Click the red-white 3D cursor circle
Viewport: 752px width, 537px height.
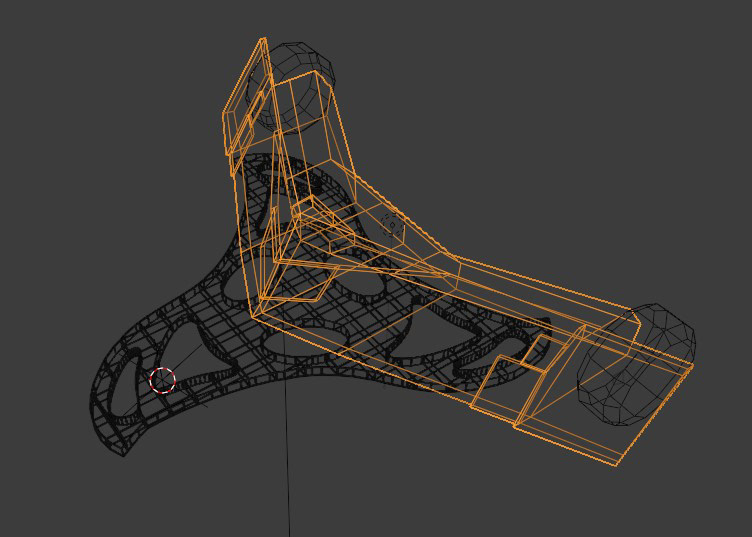[162, 380]
